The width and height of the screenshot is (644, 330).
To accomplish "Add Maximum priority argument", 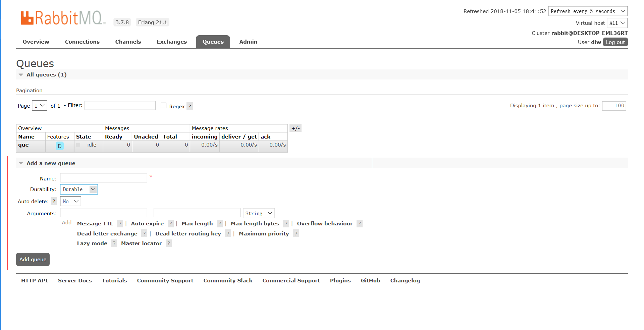I will [264, 234].
